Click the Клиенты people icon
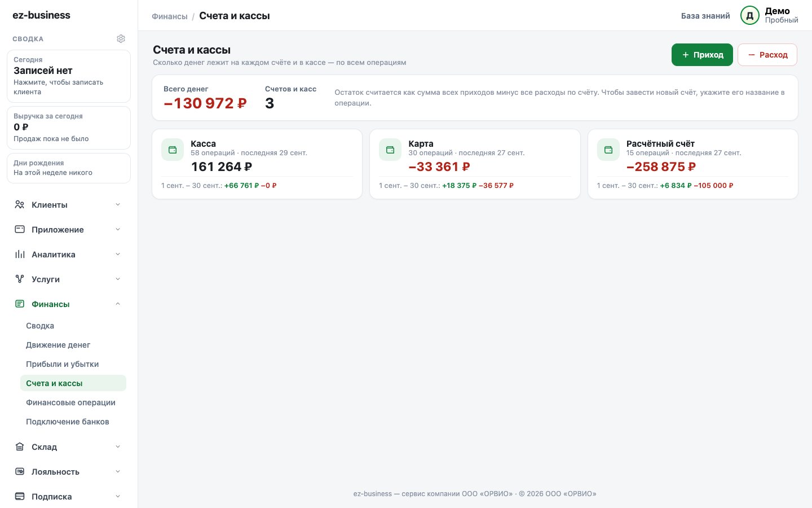812x508 pixels. pyautogui.click(x=20, y=205)
